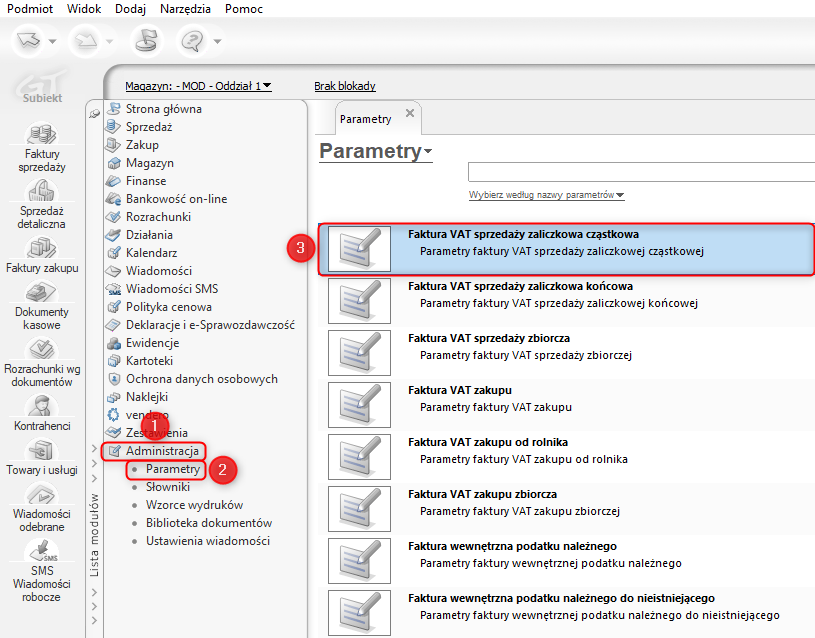
Task: Click icon of Faktura VAT zakupu
Action: [x=359, y=405]
